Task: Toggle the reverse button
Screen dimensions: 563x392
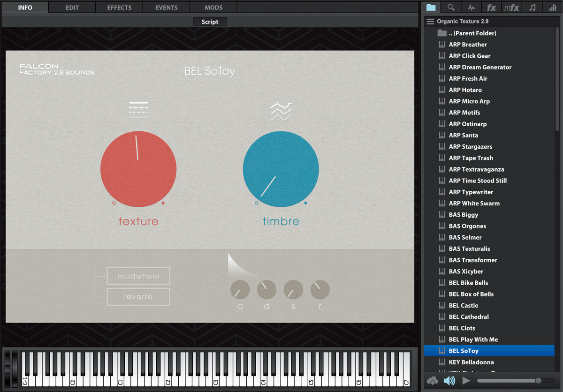Action: (138, 297)
